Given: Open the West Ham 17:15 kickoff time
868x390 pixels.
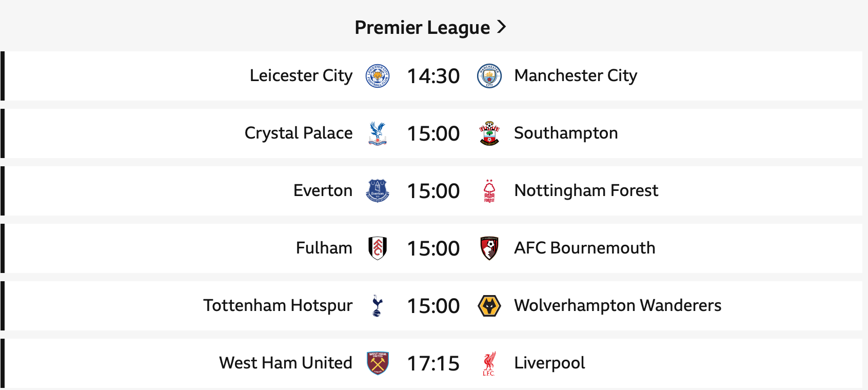Looking at the screenshot, I should 433,363.
